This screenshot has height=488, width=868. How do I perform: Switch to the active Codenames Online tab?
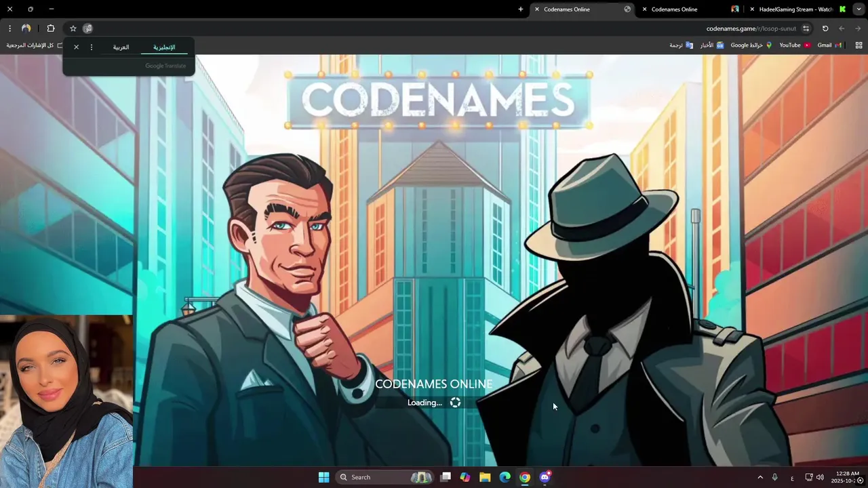click(581, 9)
